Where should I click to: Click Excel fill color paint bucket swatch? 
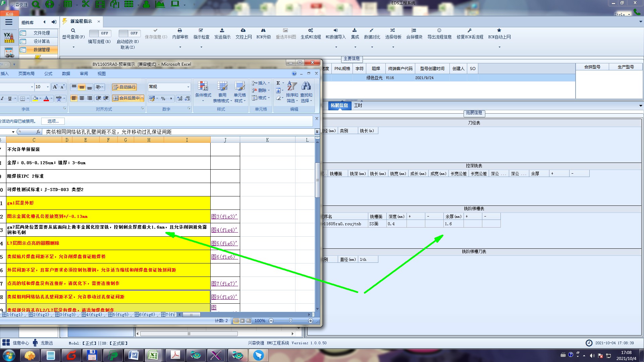click(35, 99)
